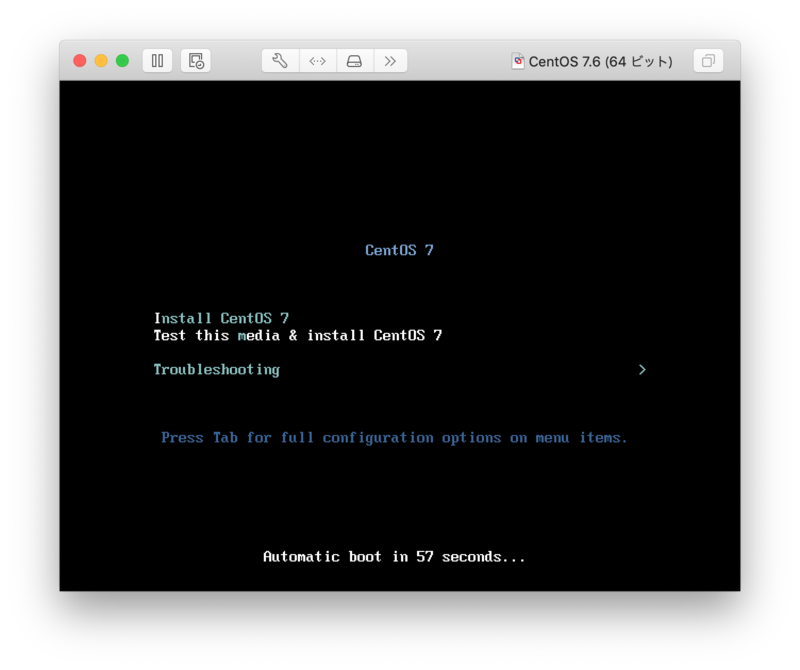800x670 pixels.
Task: Click the window view mode icon
Action: click(x=708, y=61)
